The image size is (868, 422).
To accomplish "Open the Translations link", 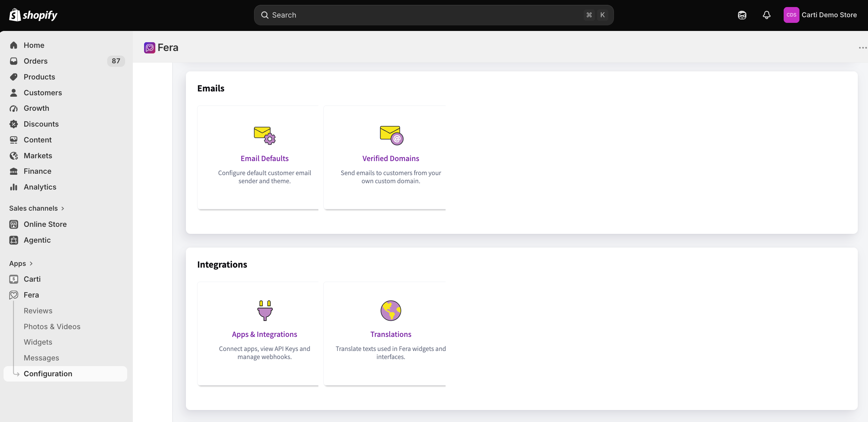I will [x=391, y=334].
